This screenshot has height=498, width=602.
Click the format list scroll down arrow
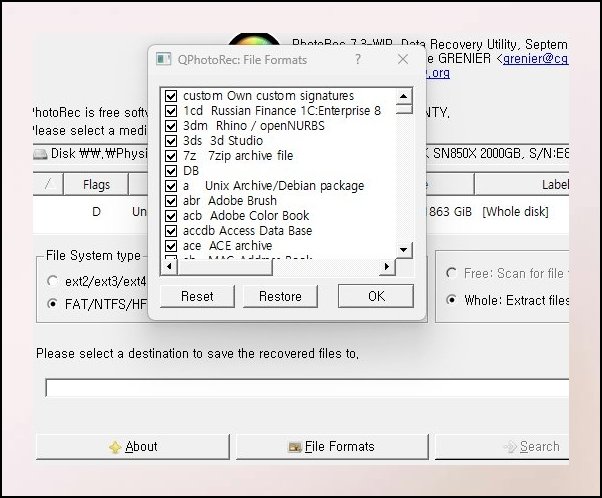point(404,250)
